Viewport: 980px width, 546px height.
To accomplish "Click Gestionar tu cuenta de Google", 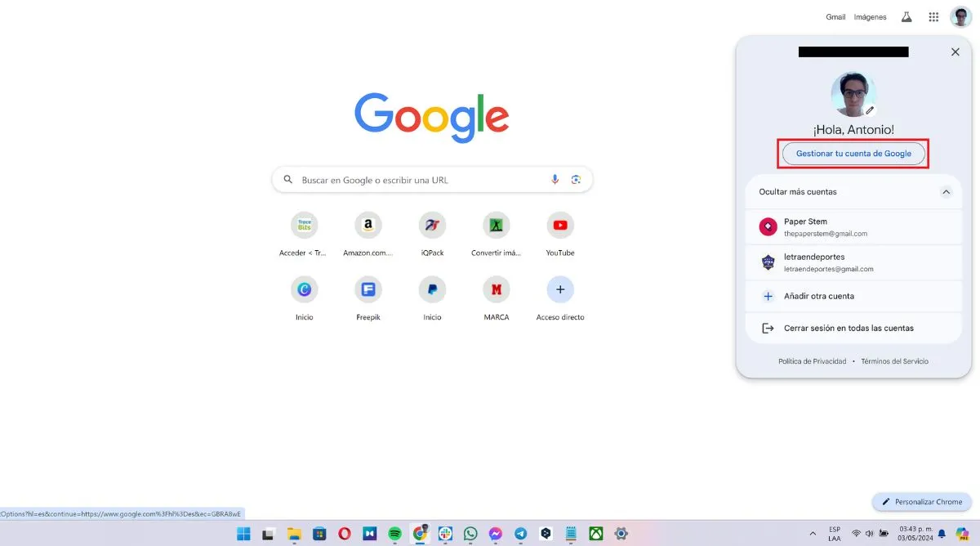I will click(853, 153).
